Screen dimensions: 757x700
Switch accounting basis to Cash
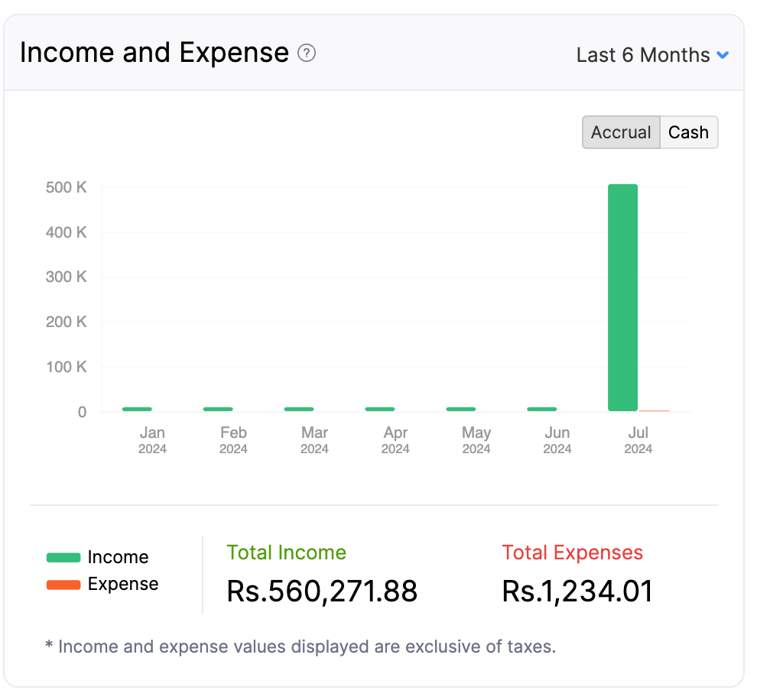click(687, 132)
